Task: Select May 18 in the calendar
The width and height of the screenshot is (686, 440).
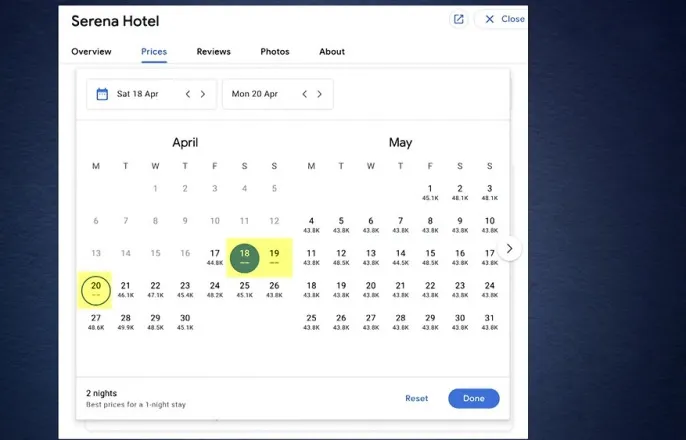Action: point(311,290)
